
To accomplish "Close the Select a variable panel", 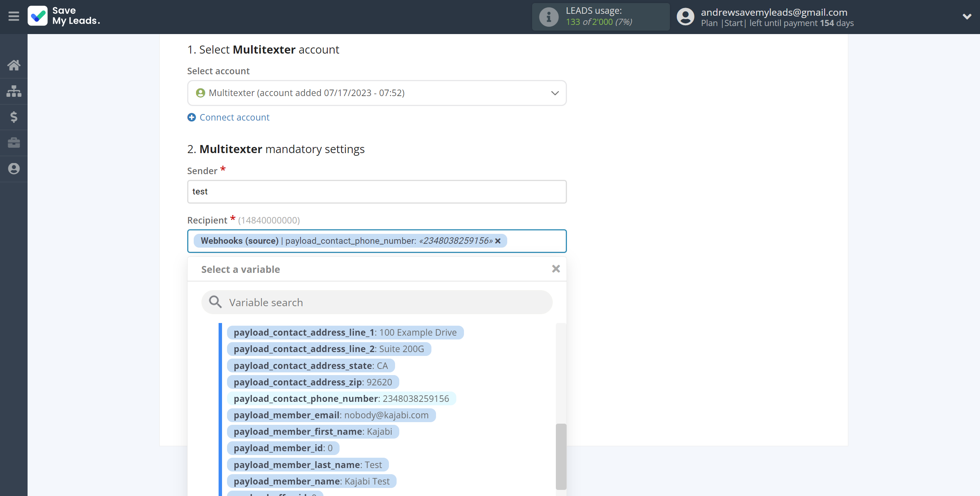I will (x=556, y=269).
